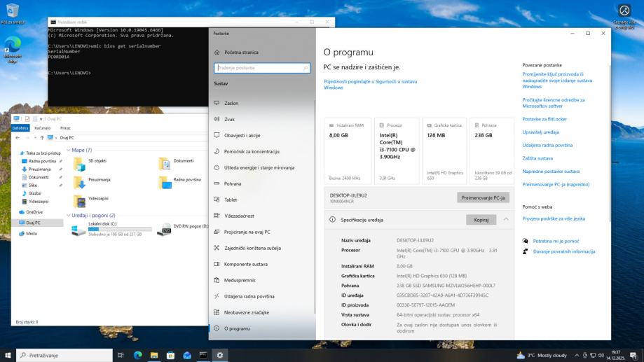Viewport: 644px width, 362px height.
Task: Open the Lokalni disk (C:) drive
Action: [x=78, y=229]
